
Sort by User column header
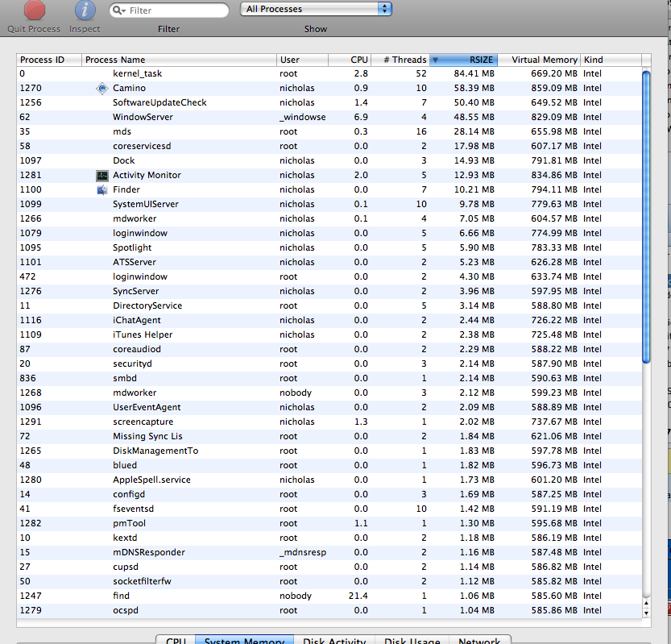[x=302, y=60]
